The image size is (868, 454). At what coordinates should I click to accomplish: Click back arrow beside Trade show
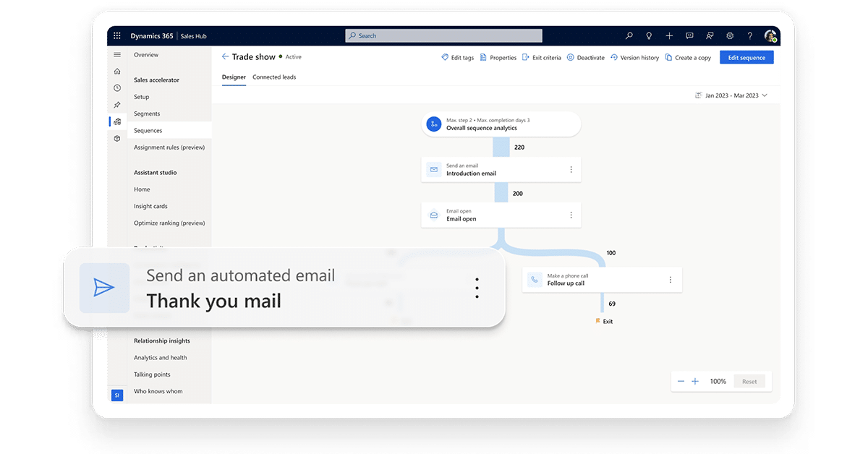[x=225, y=57]
